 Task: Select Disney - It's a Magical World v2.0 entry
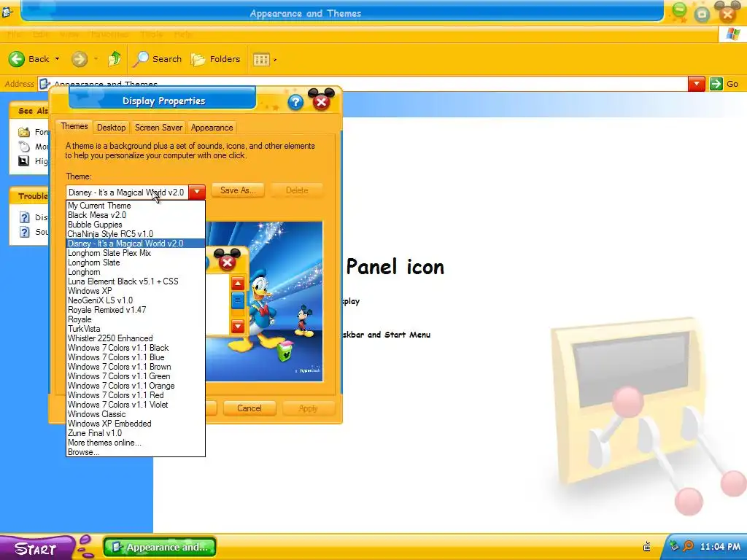(x=136, y=244)
